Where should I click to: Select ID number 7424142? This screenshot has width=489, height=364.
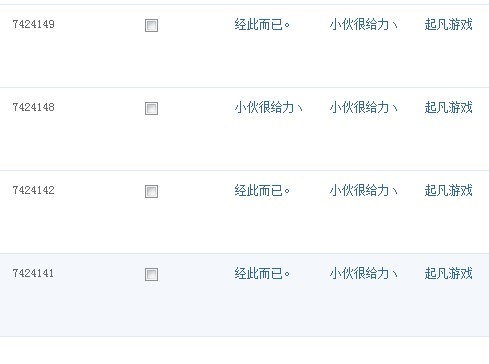tap(33, 190)
